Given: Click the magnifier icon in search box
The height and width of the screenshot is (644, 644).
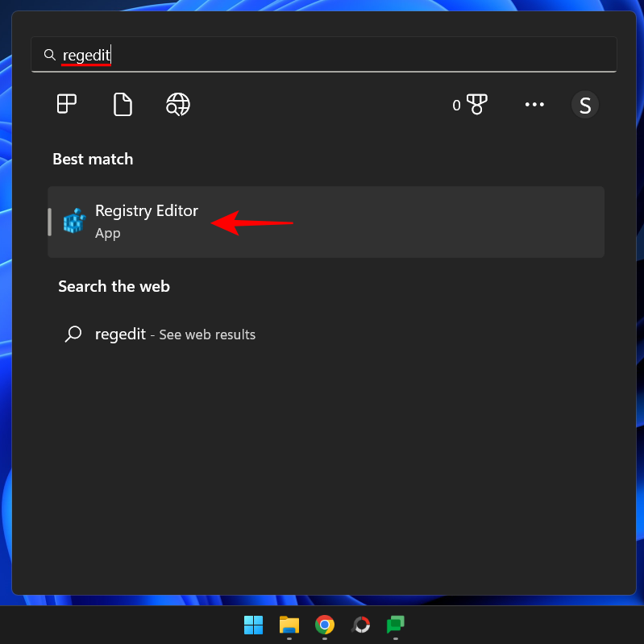Looking at the screenshot, I should click(50, 55).
